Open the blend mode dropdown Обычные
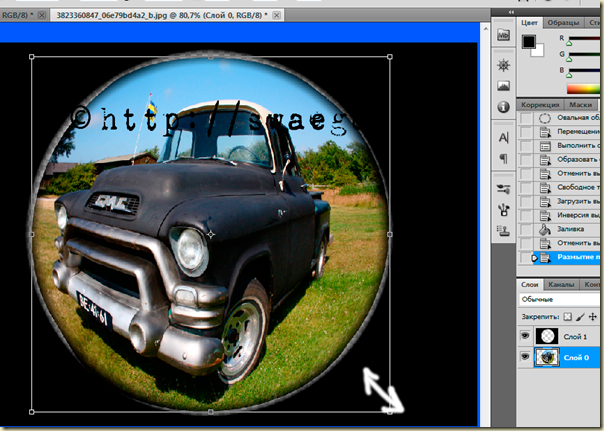Viewport: 604px width, 431px height. (x=562, y=299)
